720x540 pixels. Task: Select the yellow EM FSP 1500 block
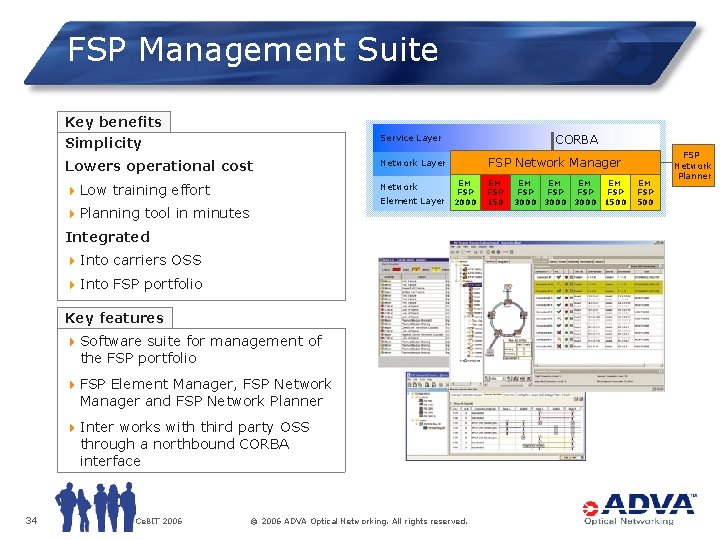[615, 192]
